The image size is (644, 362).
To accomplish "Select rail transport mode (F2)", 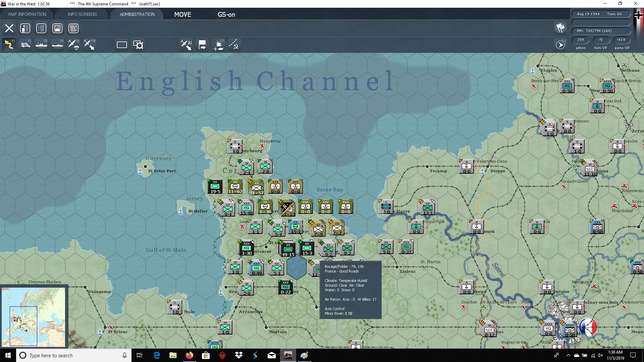I will (x=25, y=45).
